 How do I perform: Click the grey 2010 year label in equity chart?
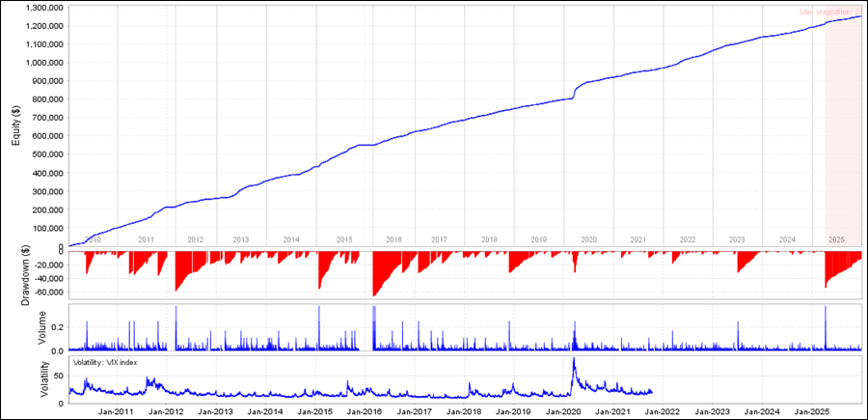pos(92,239)
